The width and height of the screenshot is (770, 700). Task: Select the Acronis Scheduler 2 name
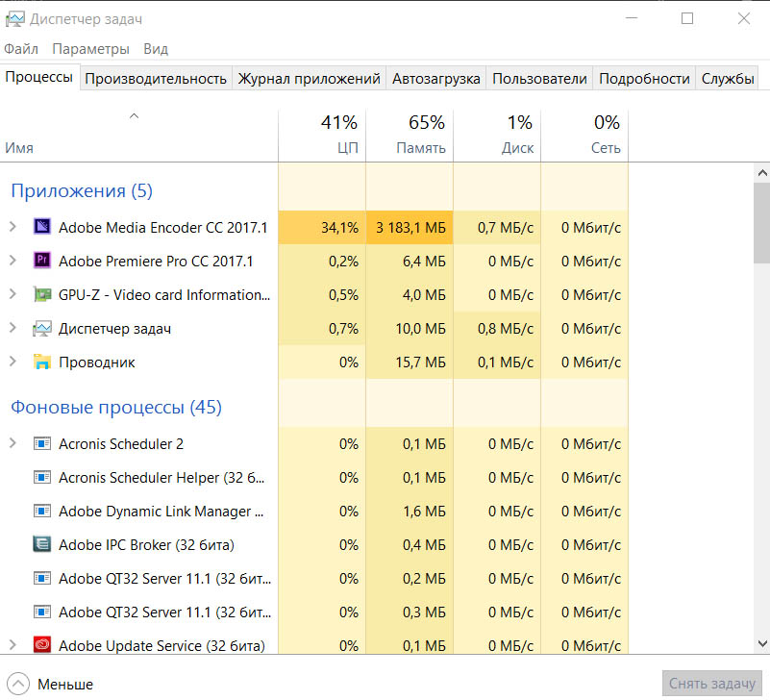(x=121, y=444)
